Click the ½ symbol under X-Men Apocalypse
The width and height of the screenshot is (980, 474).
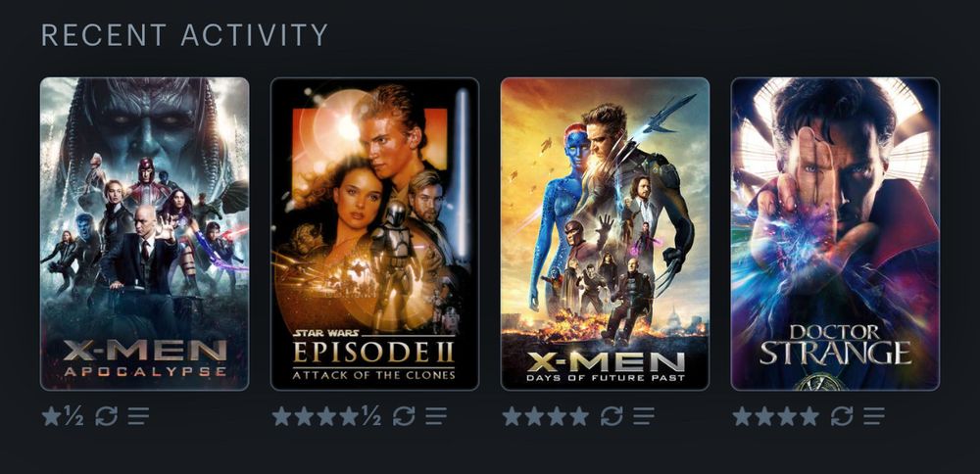73,416
